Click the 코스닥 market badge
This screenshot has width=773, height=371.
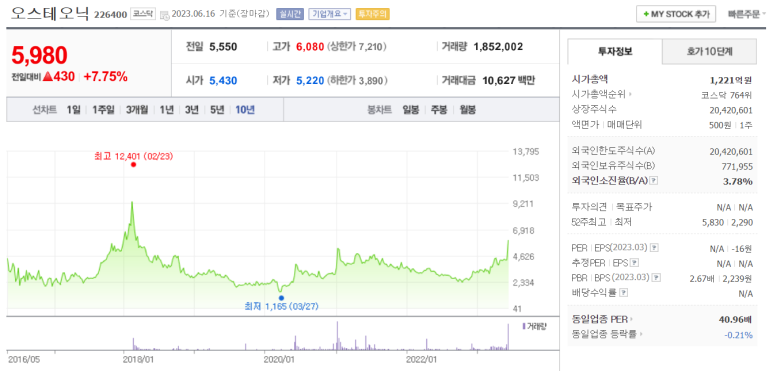[143, 14]
